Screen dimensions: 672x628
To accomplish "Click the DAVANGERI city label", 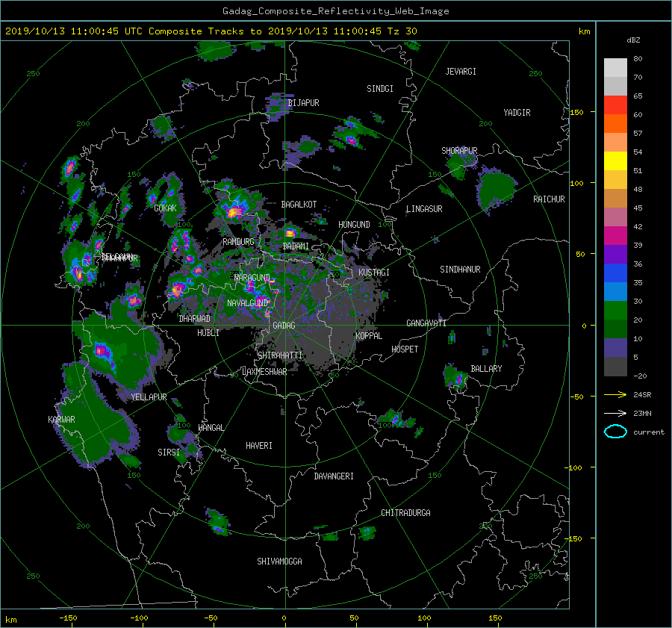I will pyautogui.click(x=334, y=476).
